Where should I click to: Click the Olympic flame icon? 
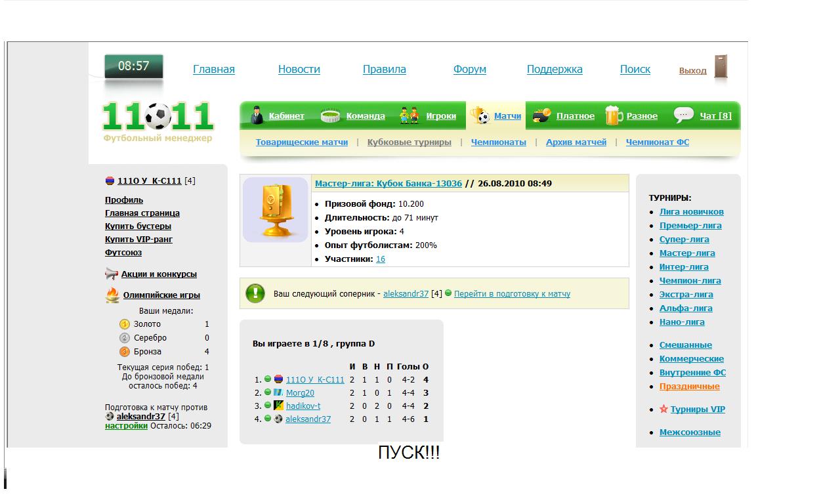click(x=112, y=295)
